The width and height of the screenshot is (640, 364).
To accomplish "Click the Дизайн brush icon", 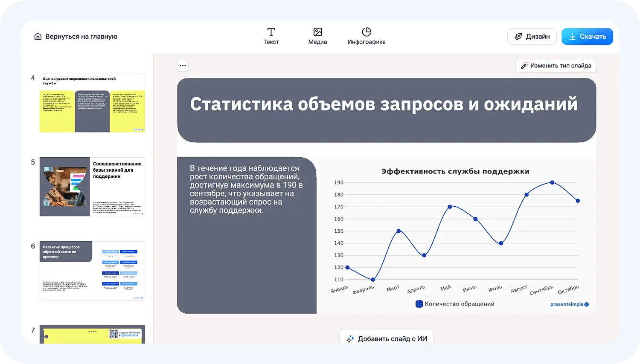I will click(x=518, y=37).
